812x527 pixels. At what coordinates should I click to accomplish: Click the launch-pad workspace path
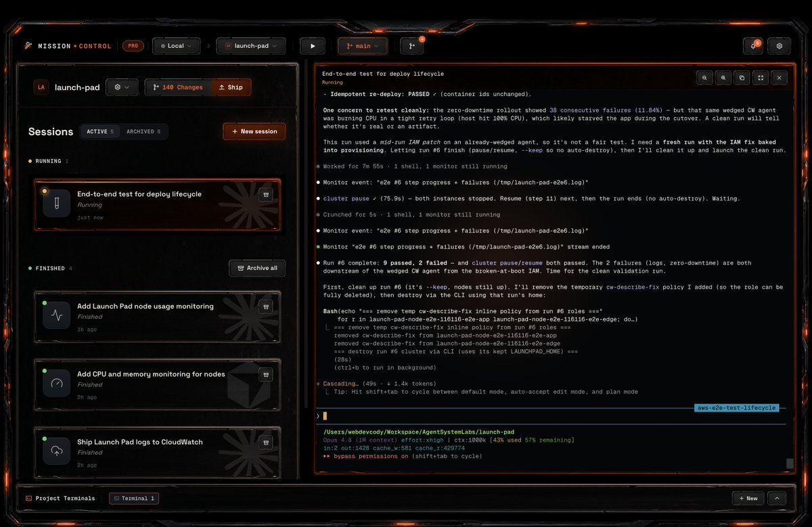[419, 432]
